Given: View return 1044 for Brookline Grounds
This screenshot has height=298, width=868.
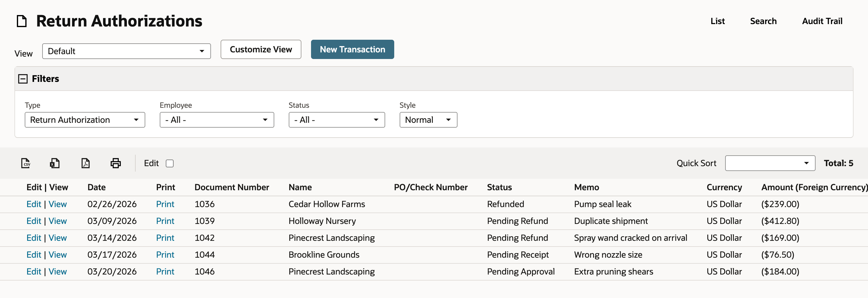Looking at the screenshot, I should 58,255.
